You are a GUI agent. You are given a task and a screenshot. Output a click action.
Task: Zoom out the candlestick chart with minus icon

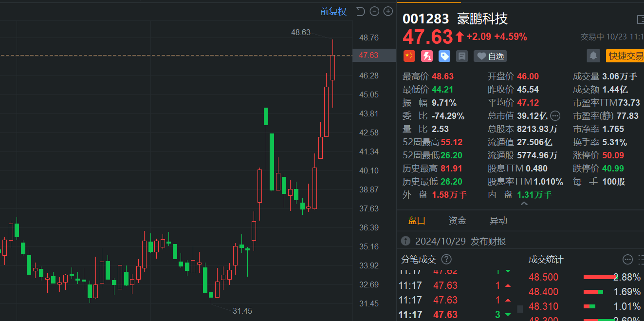374,11
